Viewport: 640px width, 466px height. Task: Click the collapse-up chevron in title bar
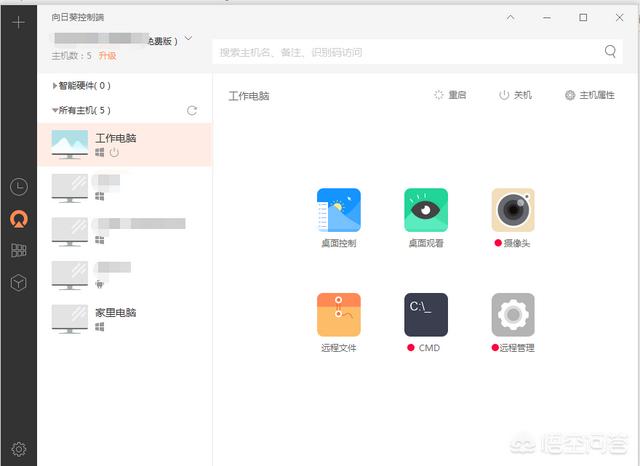point(510,18)
